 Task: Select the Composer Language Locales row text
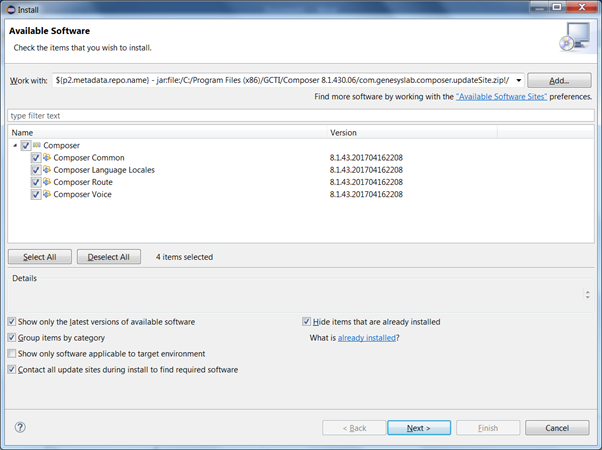(x=104, y=170)
